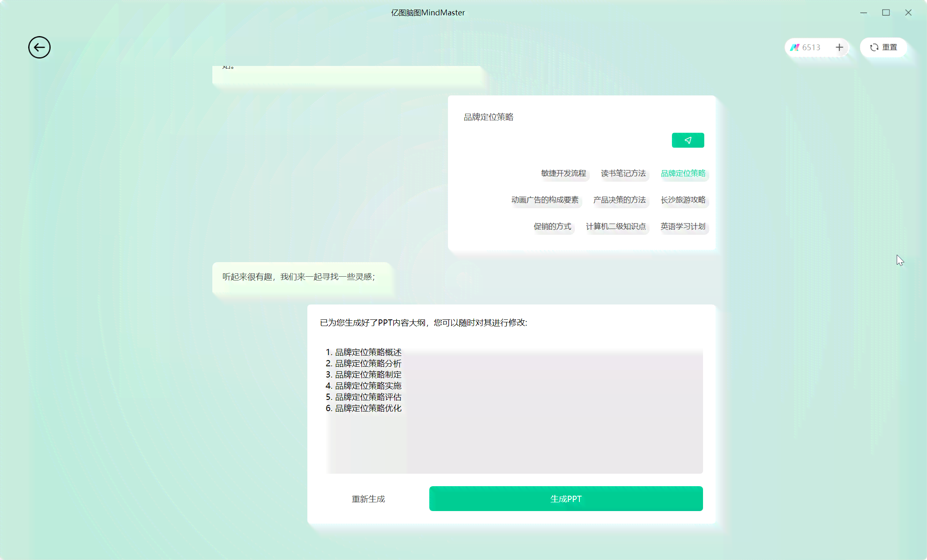Image resolution: width=927 pixels, height=560 pixels.
Task: Select 长沙旅游攻略 topic tag
Action: 684,199
